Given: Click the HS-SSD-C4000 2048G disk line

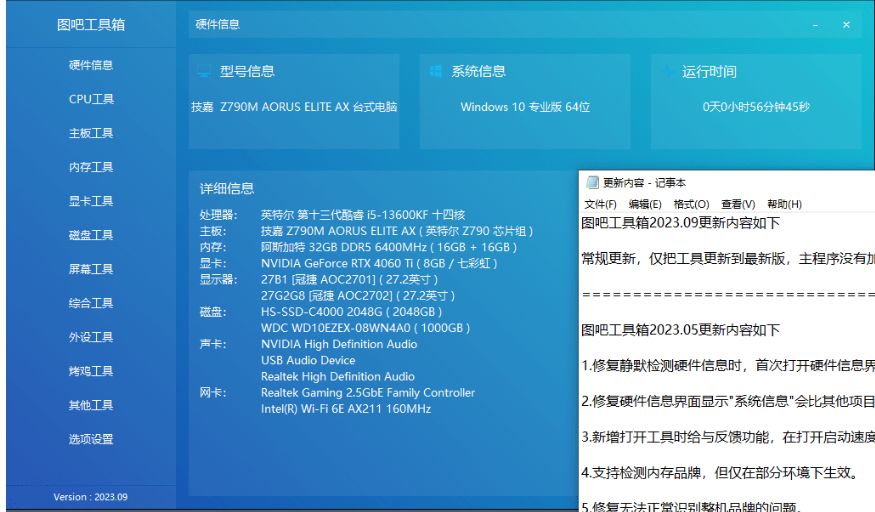Looking at the screenshot, I should coord(352,312).
